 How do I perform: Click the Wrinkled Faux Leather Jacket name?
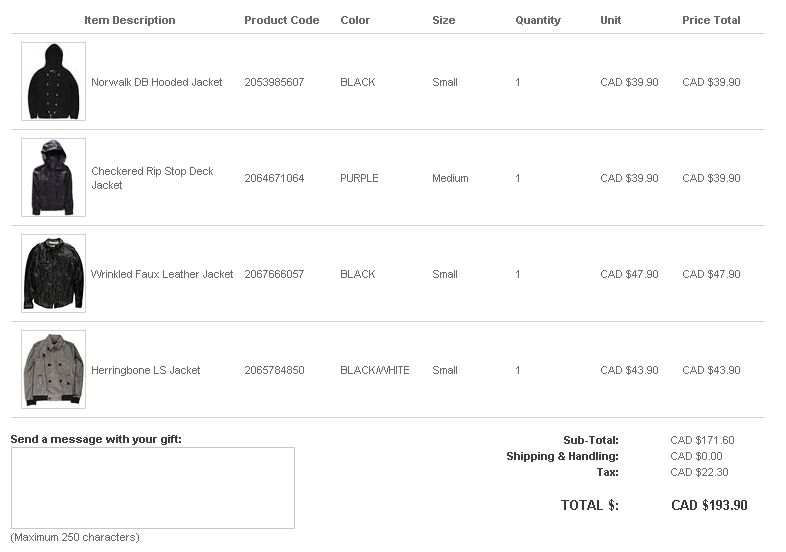point(162,274)
